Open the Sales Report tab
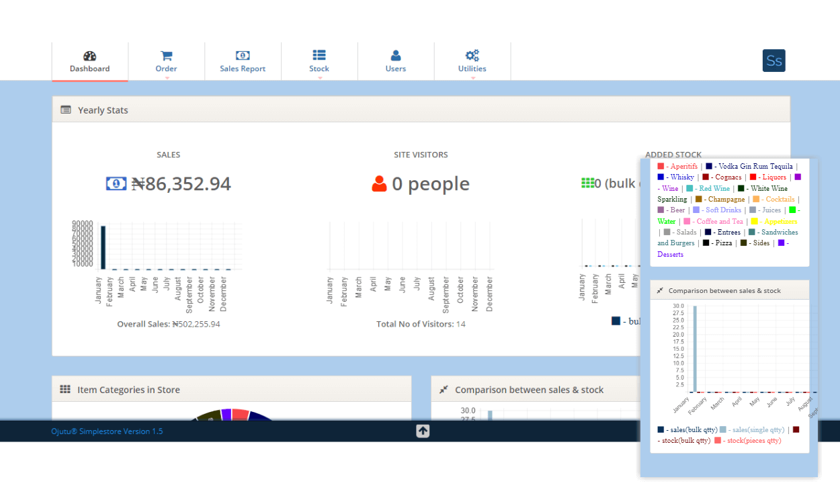This screenshot has width=840, height=504. tap(243, 62)
